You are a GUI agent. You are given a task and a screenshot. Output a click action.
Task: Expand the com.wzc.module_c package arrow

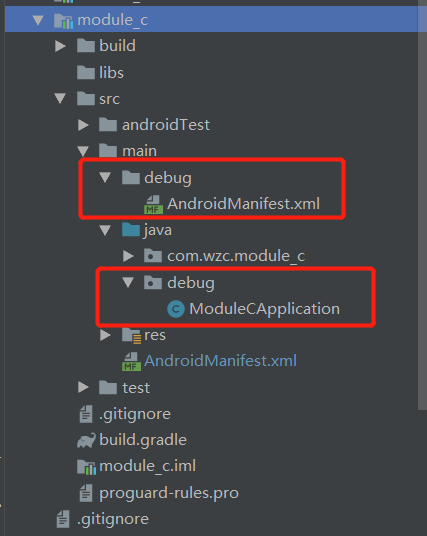click(128, 256)
